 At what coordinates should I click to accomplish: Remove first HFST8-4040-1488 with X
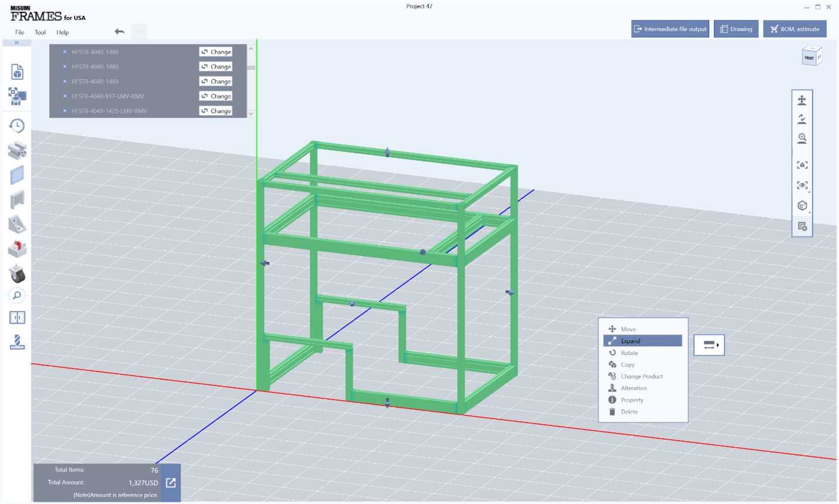tap(65, 52)
